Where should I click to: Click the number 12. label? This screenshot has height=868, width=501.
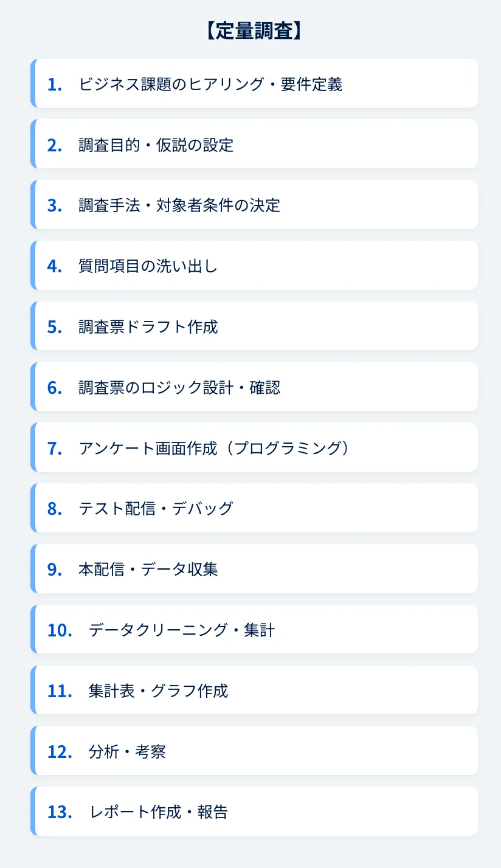(60, 752)
